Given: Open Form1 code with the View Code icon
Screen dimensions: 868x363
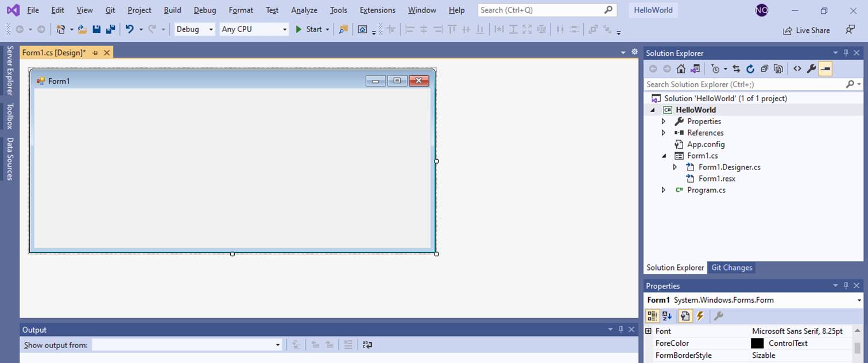Looking at the screenshot, I should pyautogui.click(x=797, y=68).
